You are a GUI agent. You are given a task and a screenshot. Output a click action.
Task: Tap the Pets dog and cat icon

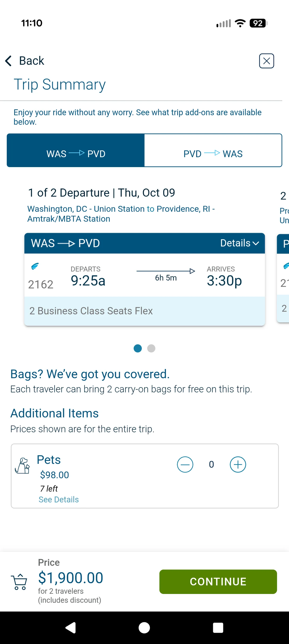(22, 466)
